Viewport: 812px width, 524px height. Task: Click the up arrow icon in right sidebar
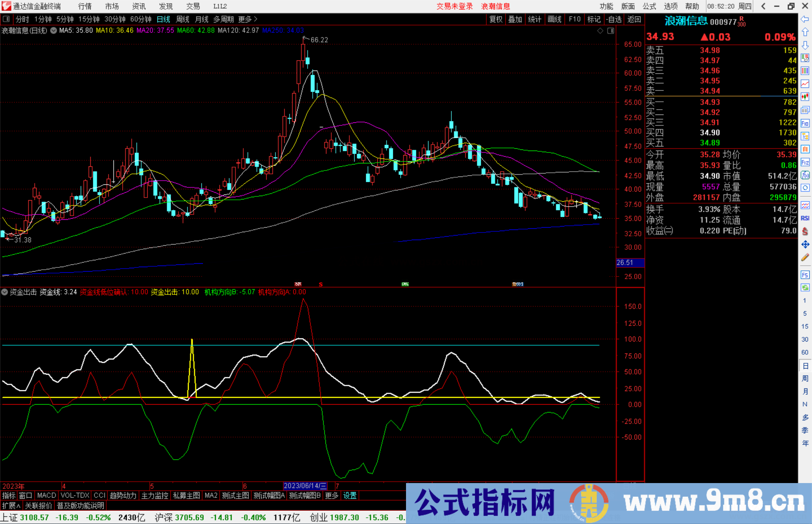(805, 32)
